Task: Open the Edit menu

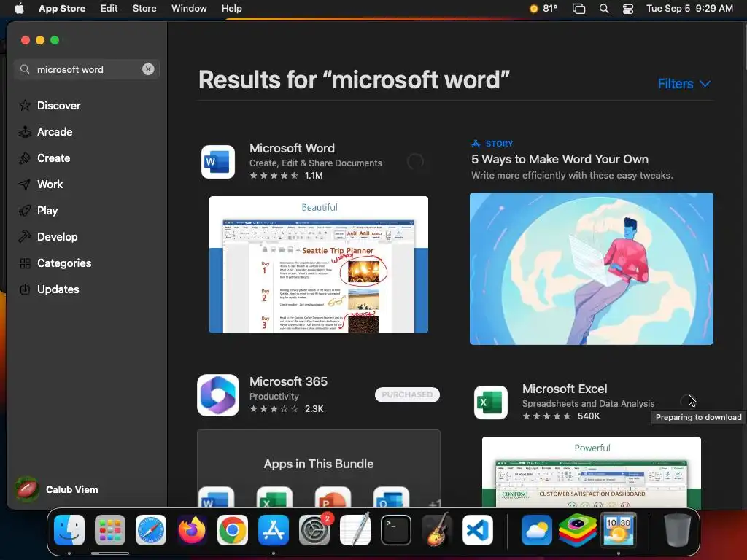Action: [109, 9]
